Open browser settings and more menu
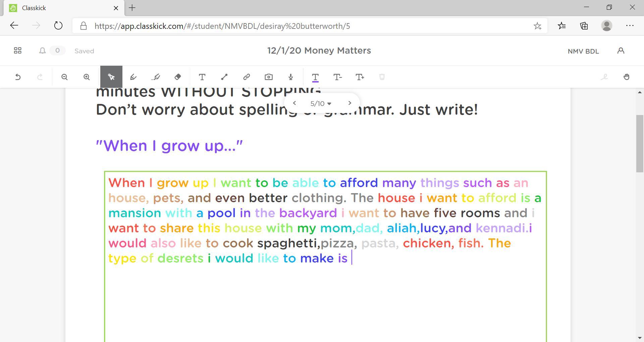Image resolution: width=644 pixels, height=342 pixels. [x=630, y=26]
